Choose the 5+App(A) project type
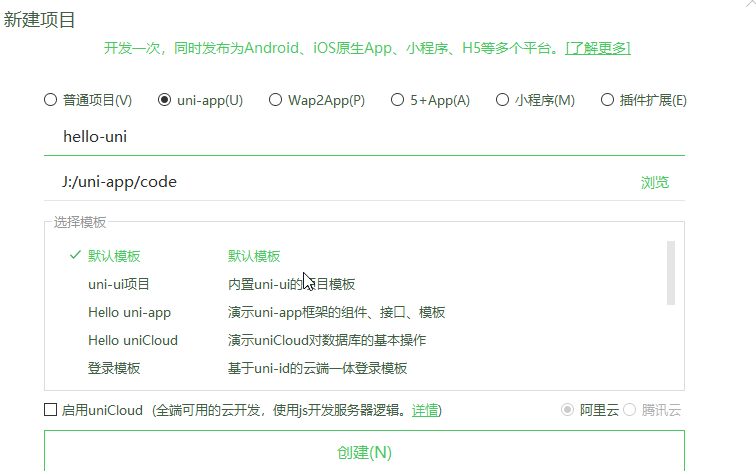 397,100
